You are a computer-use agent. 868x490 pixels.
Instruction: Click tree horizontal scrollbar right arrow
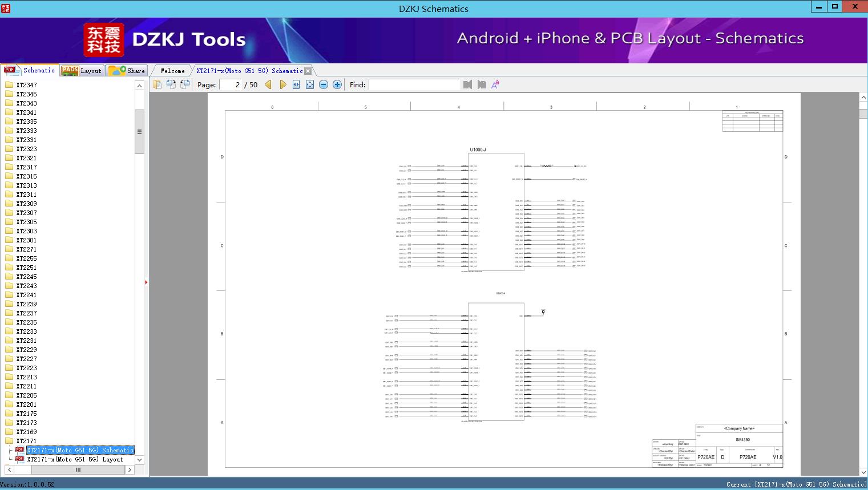[130, 470]
